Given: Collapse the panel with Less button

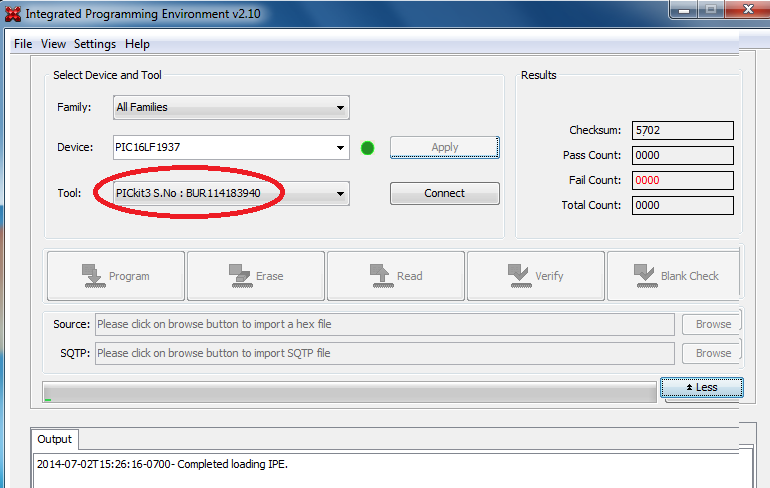Looking at the screenshot, I should [701, 387].
